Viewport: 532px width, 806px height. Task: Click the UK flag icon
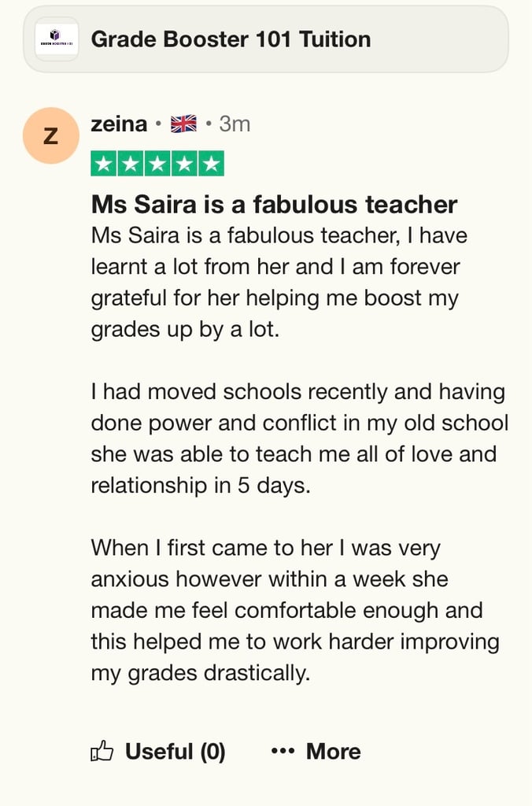click(183, 124)
